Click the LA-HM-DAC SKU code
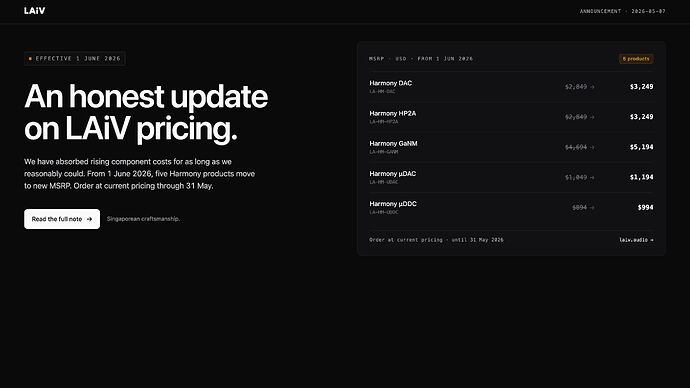 coord(382,92)
